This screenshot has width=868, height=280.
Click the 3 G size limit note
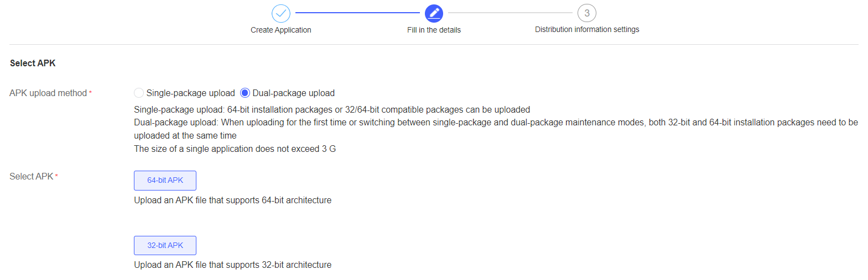[x=235, y=149]
